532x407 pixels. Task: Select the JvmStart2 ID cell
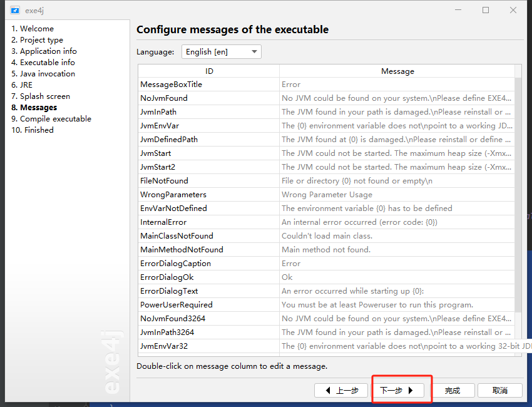[208, 167]
